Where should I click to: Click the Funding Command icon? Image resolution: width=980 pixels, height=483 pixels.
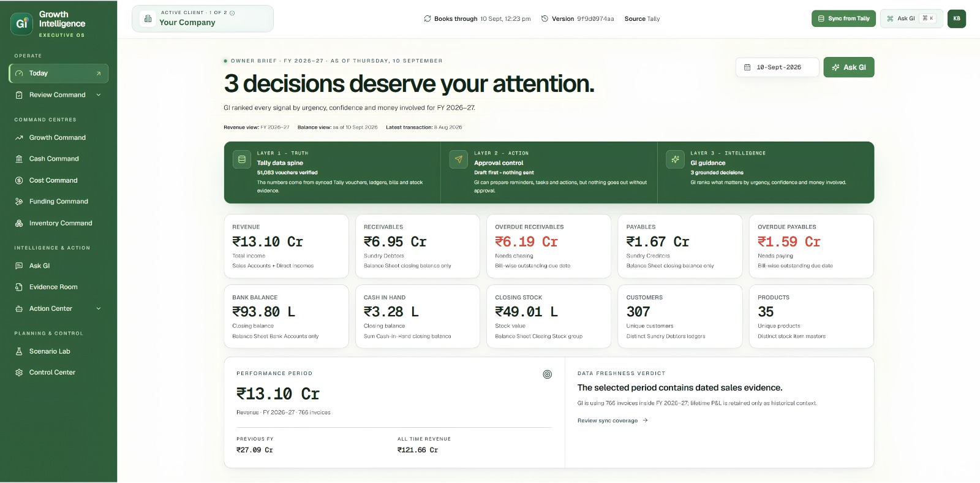tap(19, 202)
